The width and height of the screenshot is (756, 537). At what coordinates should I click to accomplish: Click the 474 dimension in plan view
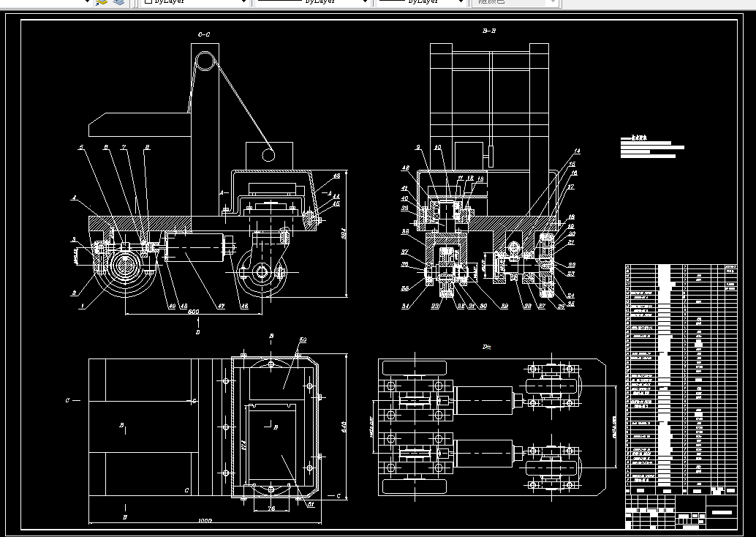pyautogui.click(x=243, y=444)
